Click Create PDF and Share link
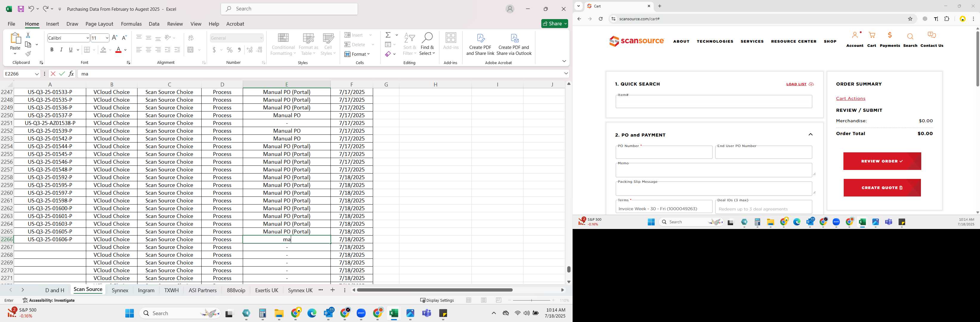 (x=480, y=44)
